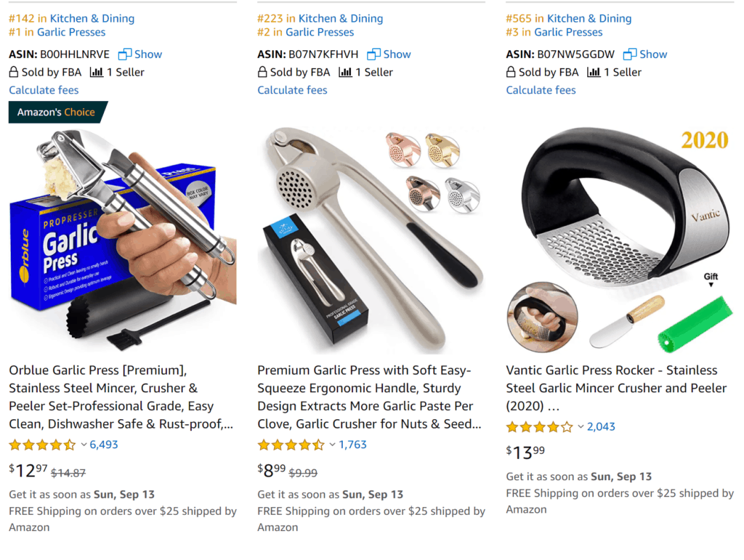Click the bar chart icon for Premium Garlic Press sellers
The image size is (744, 560).
(345, 72)
